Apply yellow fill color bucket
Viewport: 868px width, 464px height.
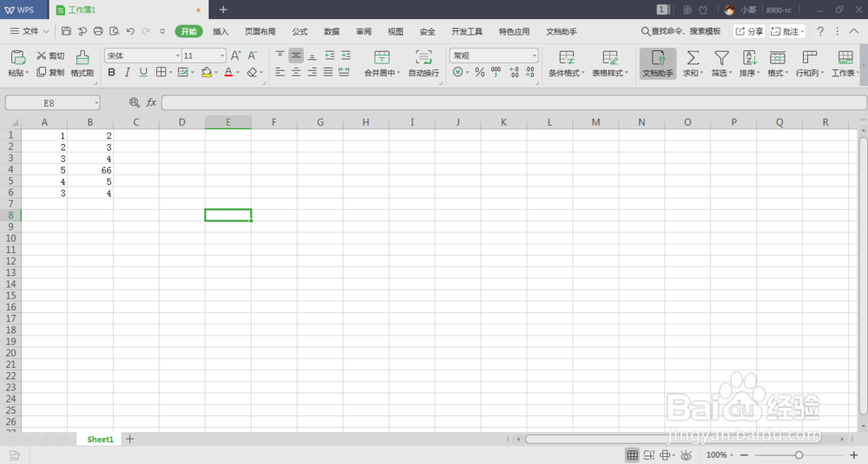207,73
